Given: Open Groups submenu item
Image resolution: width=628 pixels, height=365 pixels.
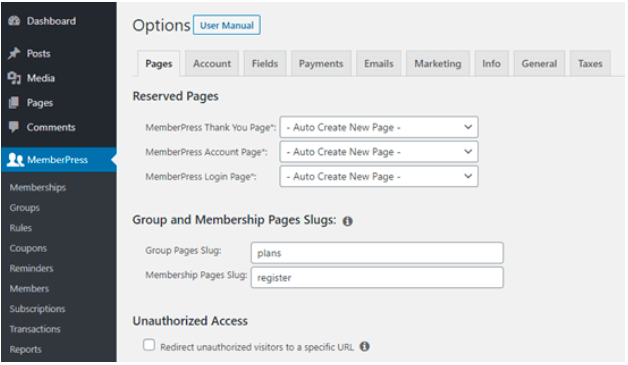Looking at the screenshot, I should tap(25, 208).
